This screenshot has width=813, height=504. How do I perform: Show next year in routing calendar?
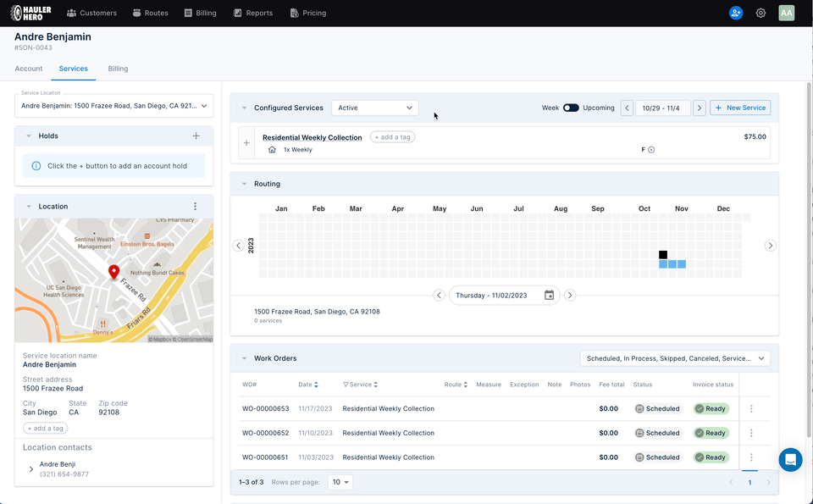770,246
